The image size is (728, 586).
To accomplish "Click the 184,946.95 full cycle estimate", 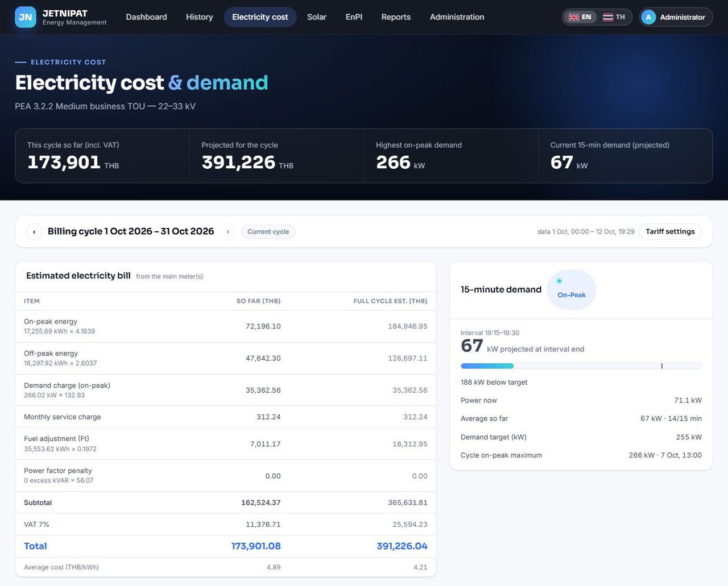I will (407, 326).
